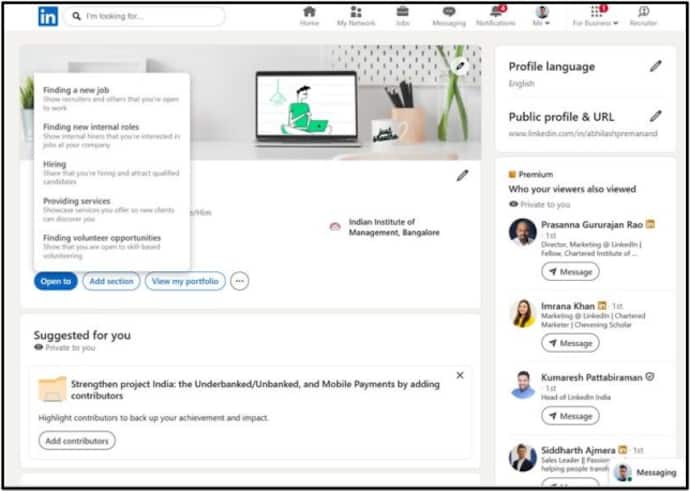This screenshot has height=491, width=690.
Task: Open the Notifications bell icon
Action: 496,11
